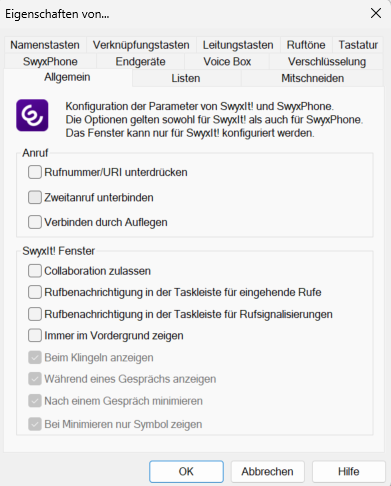Check Verbinden durch Auflegen option
Viewport: 391px width, 486px height.
pos(35,222)
